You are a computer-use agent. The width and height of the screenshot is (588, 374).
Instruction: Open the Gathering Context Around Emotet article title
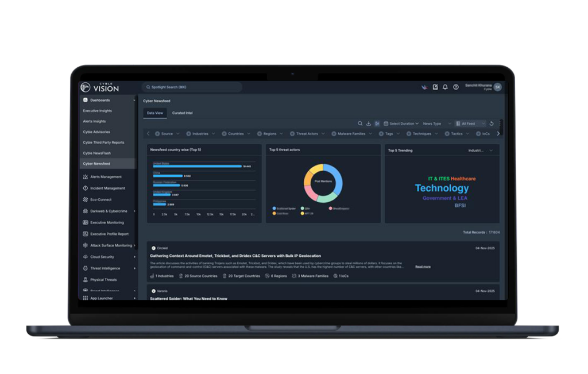(235, 256)
